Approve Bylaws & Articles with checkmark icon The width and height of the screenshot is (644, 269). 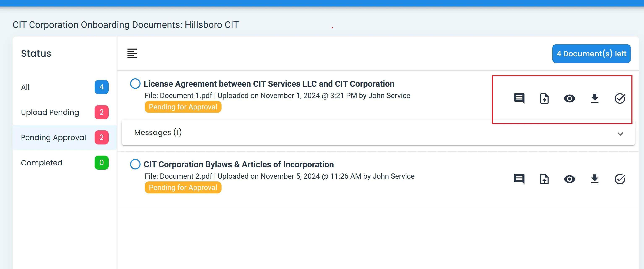point(620,179)
